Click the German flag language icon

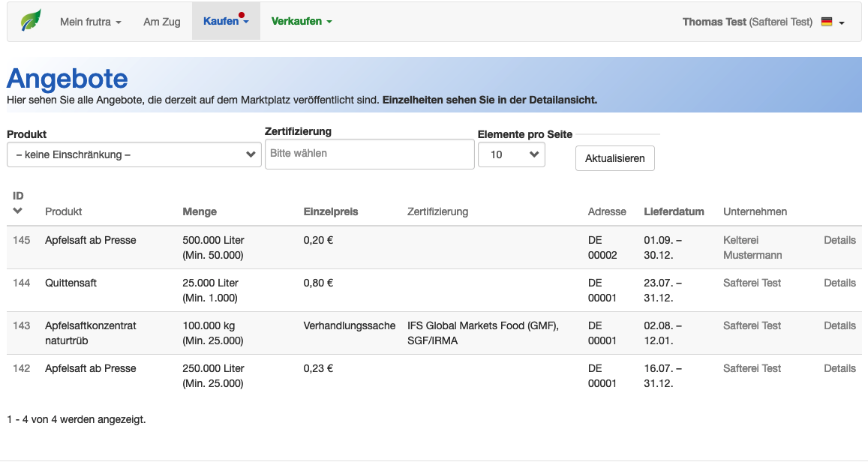827,22
